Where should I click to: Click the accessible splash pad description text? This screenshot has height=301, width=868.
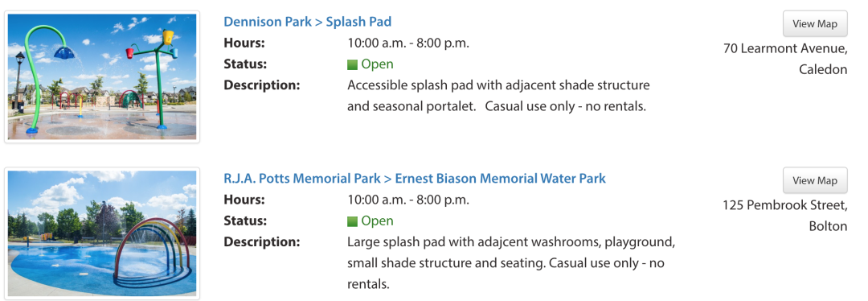coord(498,96)
